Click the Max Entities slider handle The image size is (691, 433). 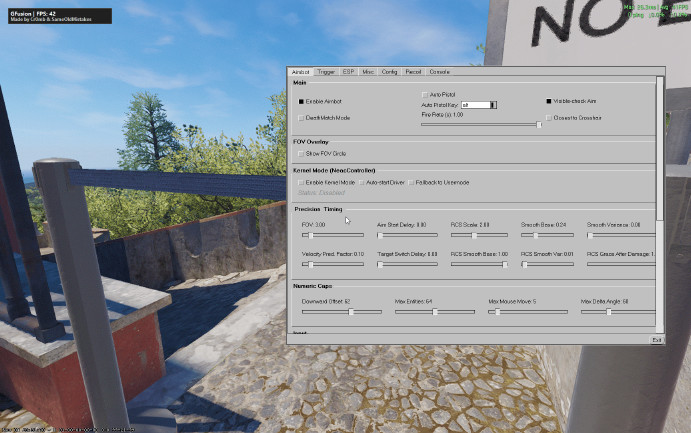[x=435, y=312]
